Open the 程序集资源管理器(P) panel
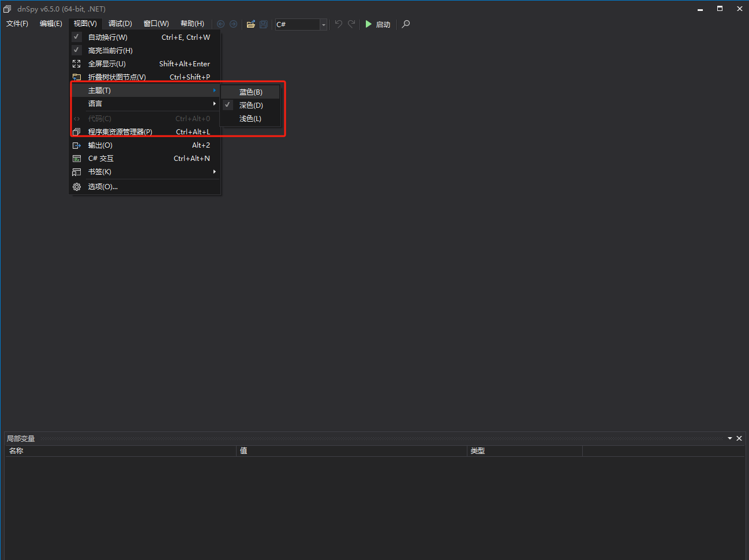Screen dimensions: 749x560 145,132
